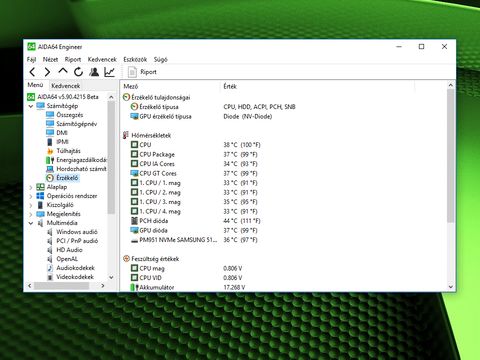The height and width of the screenshot is (360, 480).
Task: Select the PM951 NVMe SAMSUNG drive row
Action: tap(283, 240)
